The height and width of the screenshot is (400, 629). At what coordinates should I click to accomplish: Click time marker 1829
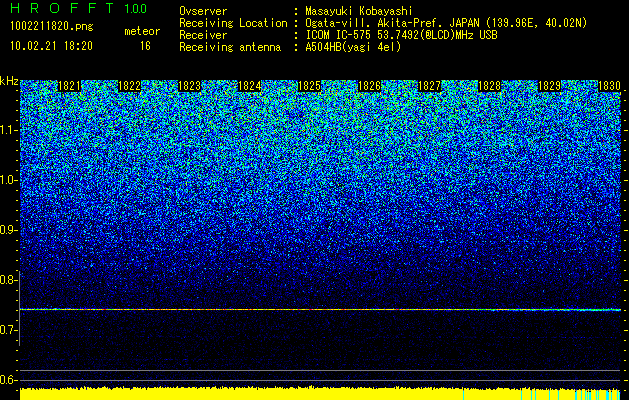pyautogui.click(x=549, y=86)
